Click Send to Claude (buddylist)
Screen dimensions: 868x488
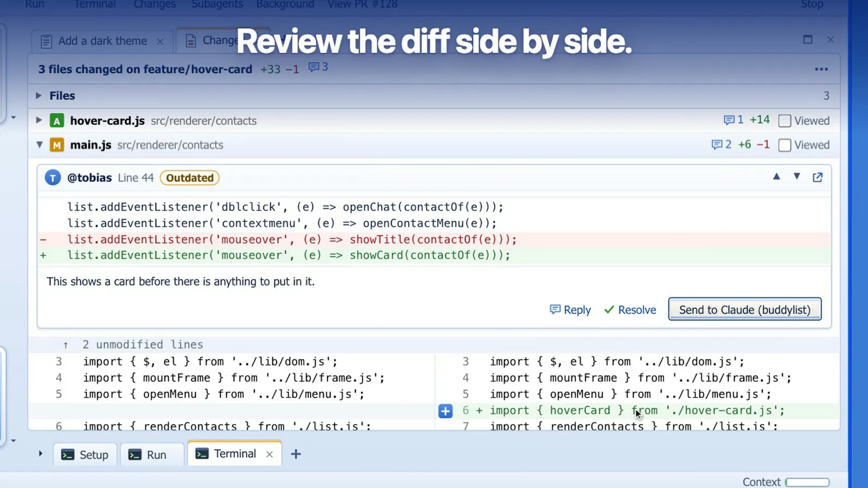tap(745, 309)
